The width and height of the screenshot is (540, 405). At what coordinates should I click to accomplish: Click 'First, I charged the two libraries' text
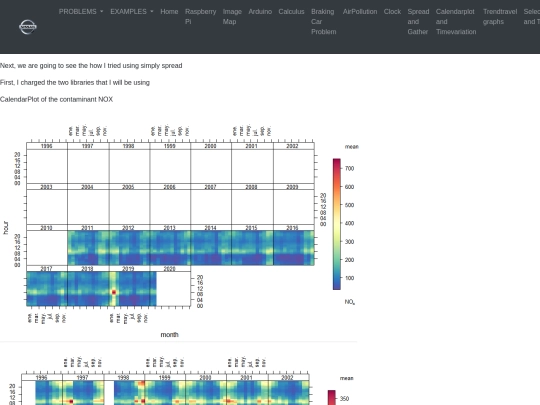75,83
